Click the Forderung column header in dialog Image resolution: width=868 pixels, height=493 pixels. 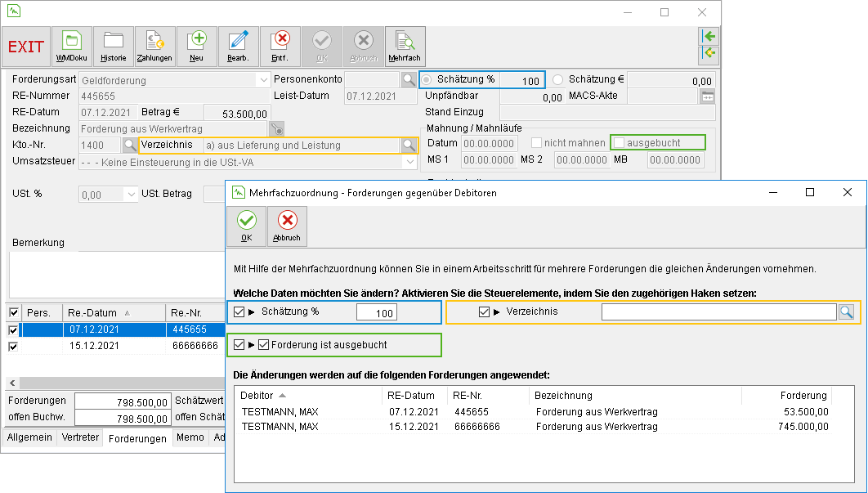786,396
